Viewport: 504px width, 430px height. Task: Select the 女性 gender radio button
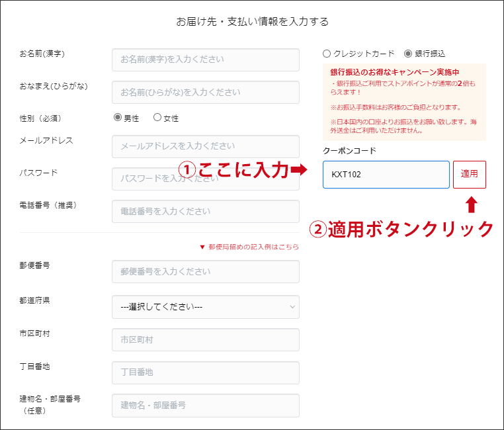click(x=157, y=118)
